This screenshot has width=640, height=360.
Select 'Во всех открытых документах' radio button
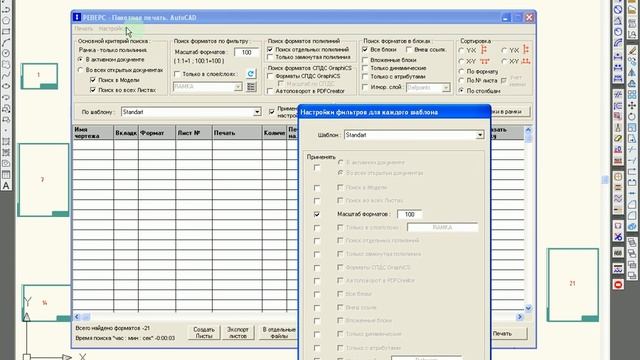[80, 70]
